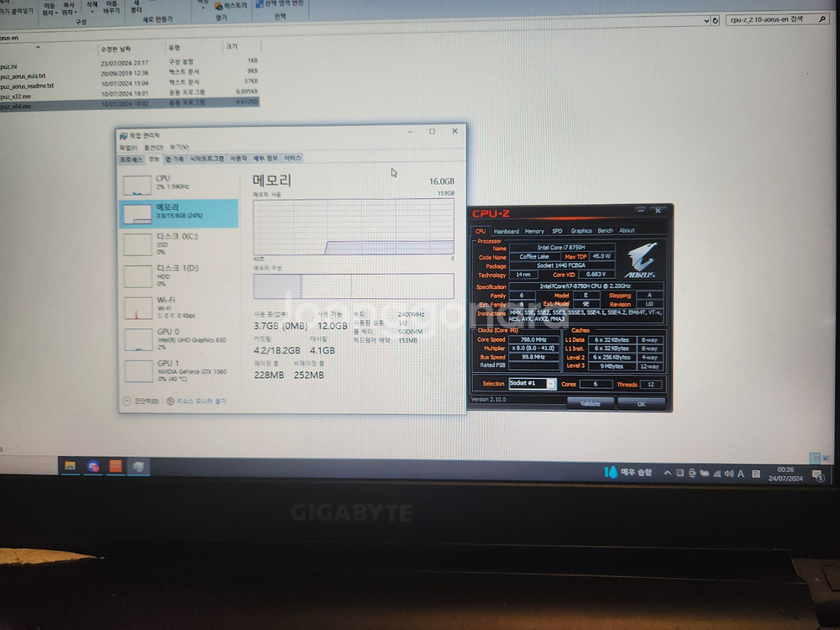
Task: Open the Wi-Fi network tray icon
Action: click(x=717, y=474)
